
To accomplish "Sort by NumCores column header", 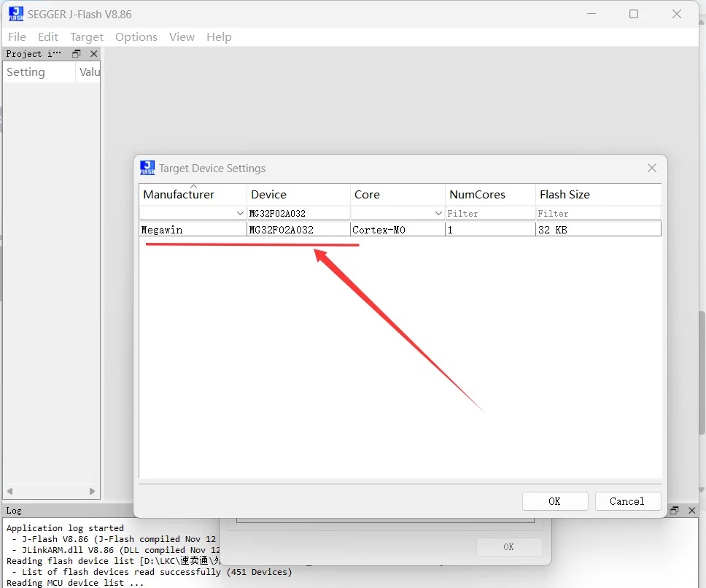I will click(x=490, y=195).
